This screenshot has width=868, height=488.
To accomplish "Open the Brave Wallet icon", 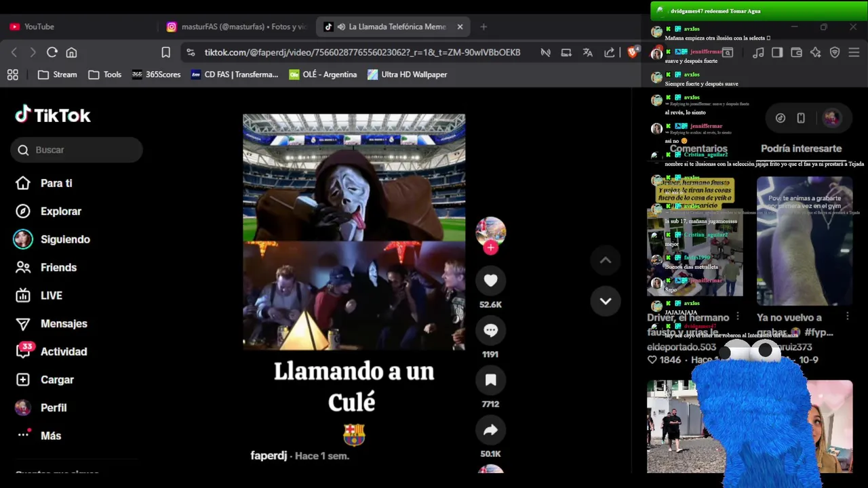I will click(x=796, y=52).
